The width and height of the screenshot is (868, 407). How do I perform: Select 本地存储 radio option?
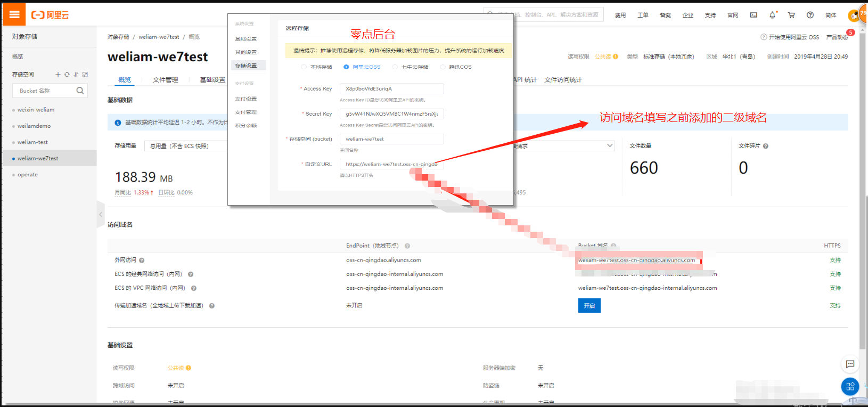tap(304, 67)
